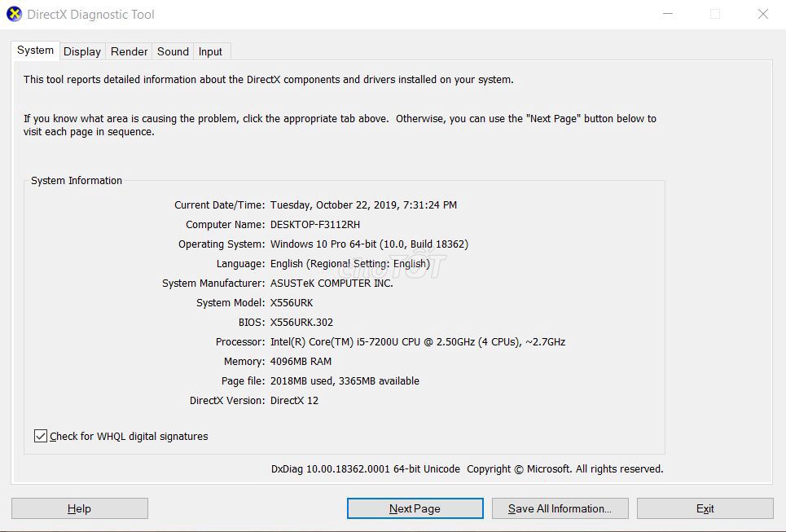Switch to the Sound tab

173,51
